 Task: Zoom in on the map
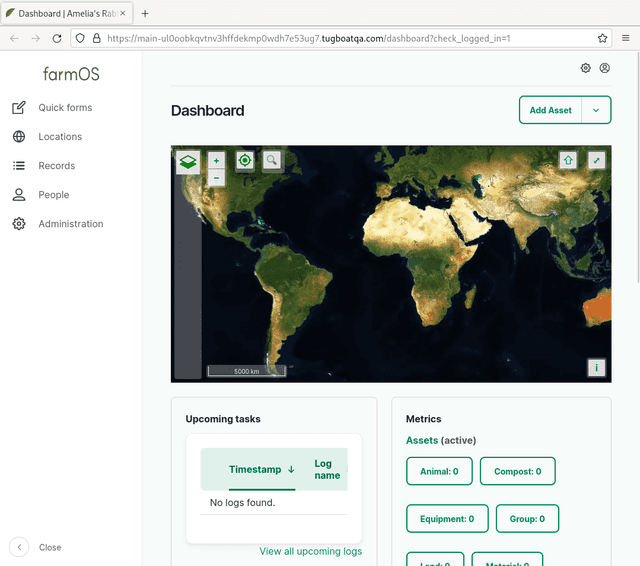point(216,160)
